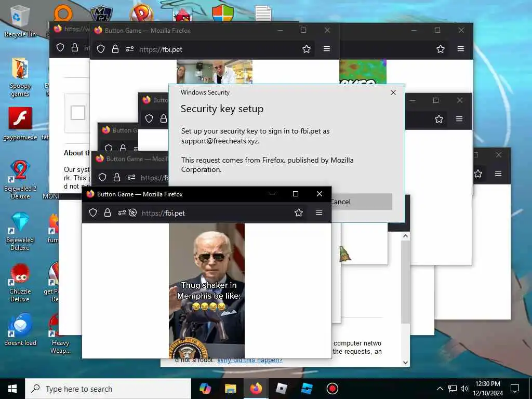Select the 'doesnt load' Thunderbird shortcut
This screenshot has width=532, height=399.
coord(20,330)
